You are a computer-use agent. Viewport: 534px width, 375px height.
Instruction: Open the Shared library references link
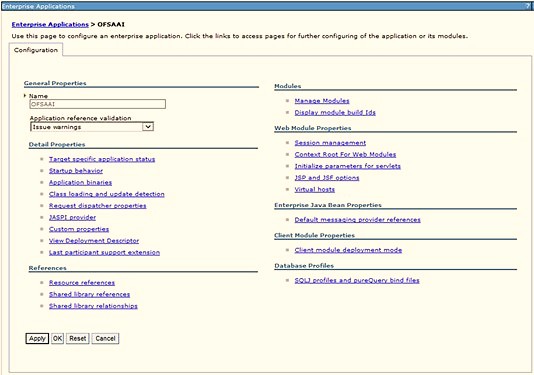pyautogui.click(x=89, y=294)
